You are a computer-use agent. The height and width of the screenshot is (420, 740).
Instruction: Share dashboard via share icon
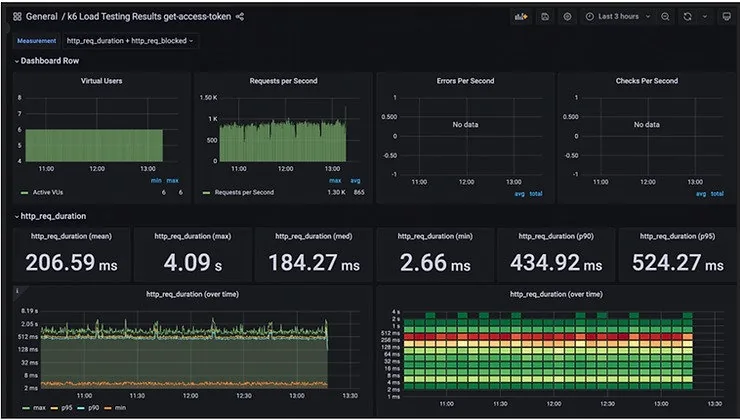[240, 17]
